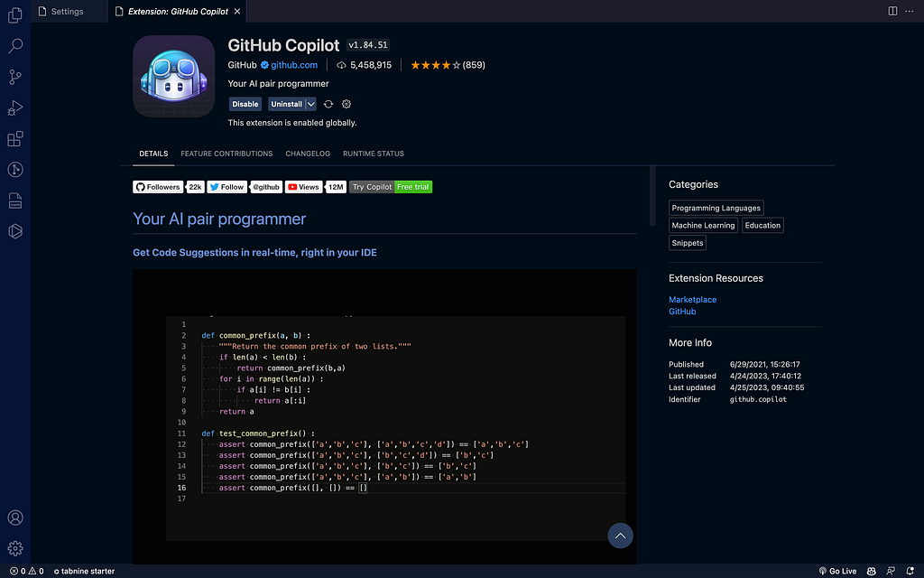Click the Free trial badge
The height and width of the screenshot is (578, 924).
pos(413,187)
